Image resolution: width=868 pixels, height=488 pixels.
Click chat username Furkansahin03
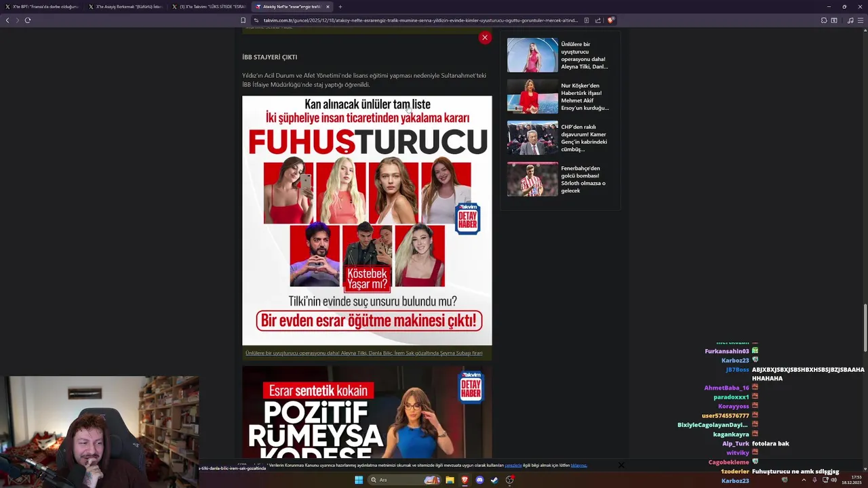pos(726,351)
